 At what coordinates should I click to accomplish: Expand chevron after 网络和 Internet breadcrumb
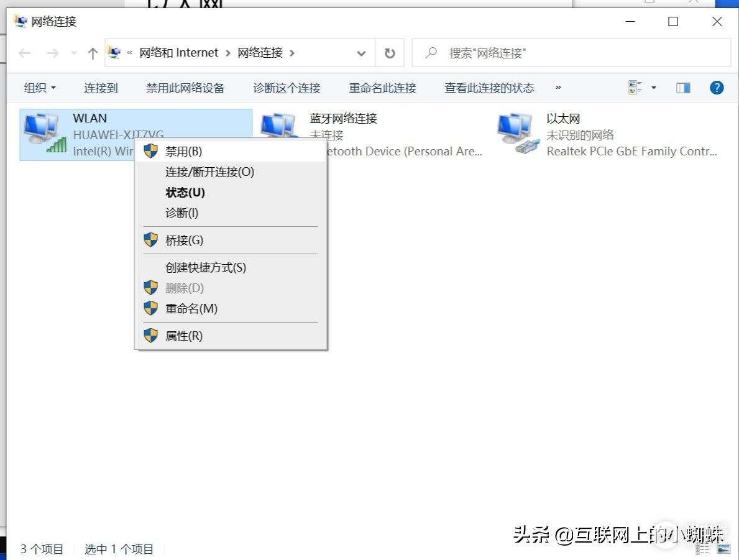[x=228, y=53]
